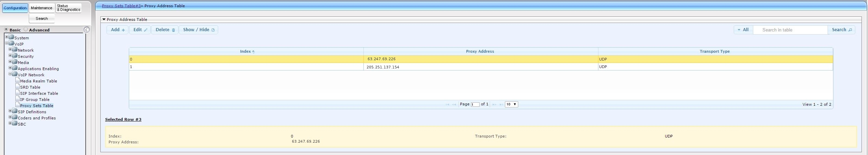Expand the Network tree node
Screen dimensions: 868x155
(10, 49)
